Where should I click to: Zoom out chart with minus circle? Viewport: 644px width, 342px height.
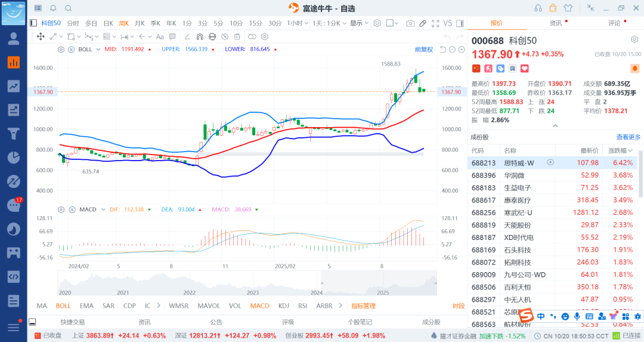(x=452, y=50)
